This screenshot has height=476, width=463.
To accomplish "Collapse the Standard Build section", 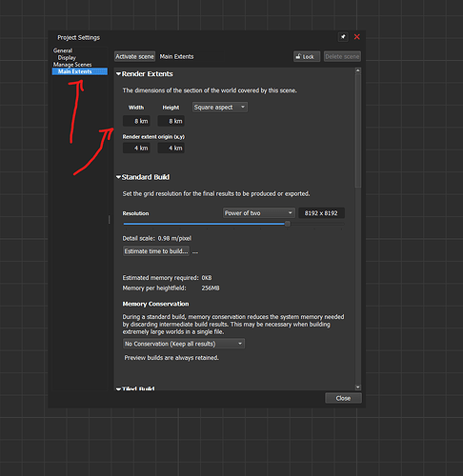I will pos(118,177).
